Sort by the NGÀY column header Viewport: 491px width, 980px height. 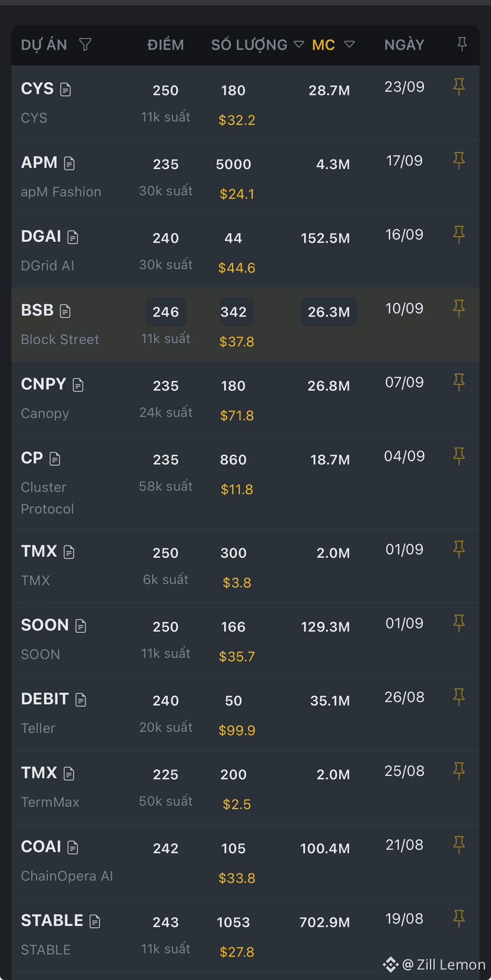click(x=404, y=44)
